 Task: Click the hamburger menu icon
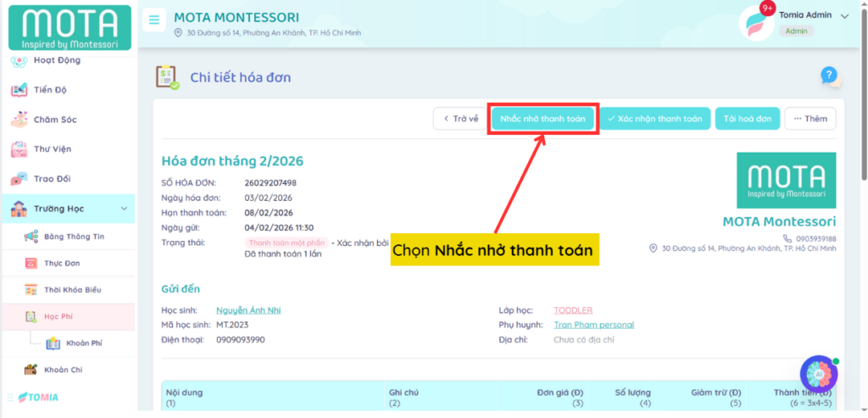(x=153, y=20)
